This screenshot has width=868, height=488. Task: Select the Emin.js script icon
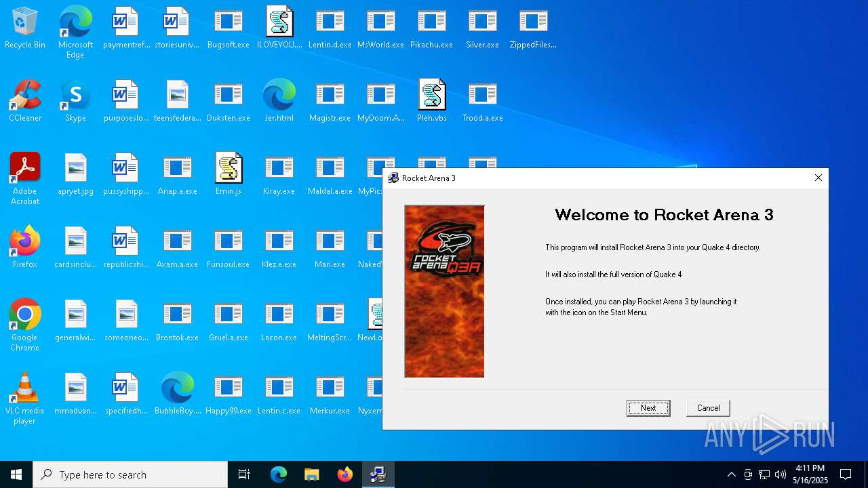(228, 174)
